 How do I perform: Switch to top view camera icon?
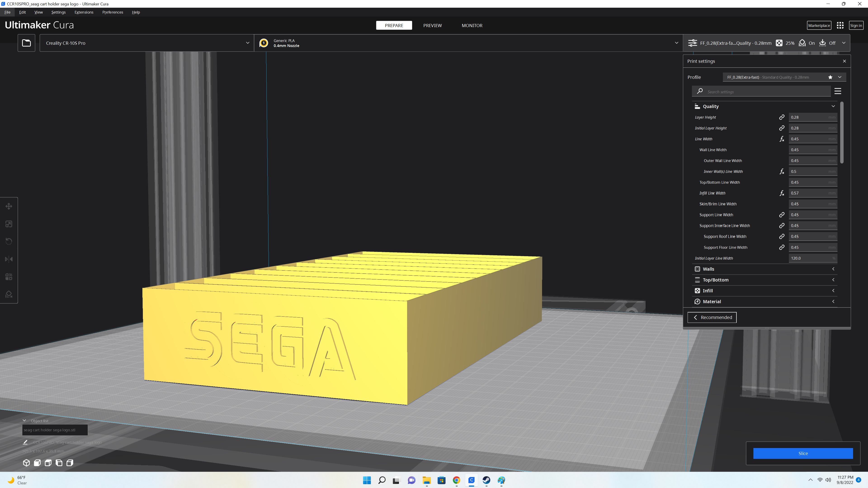(48, 463)
